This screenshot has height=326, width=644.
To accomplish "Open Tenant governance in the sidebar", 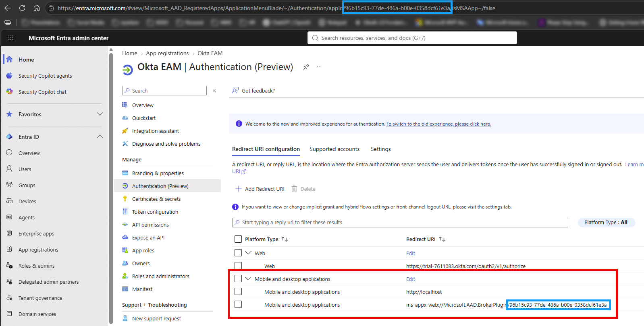I will pos(40,298).
